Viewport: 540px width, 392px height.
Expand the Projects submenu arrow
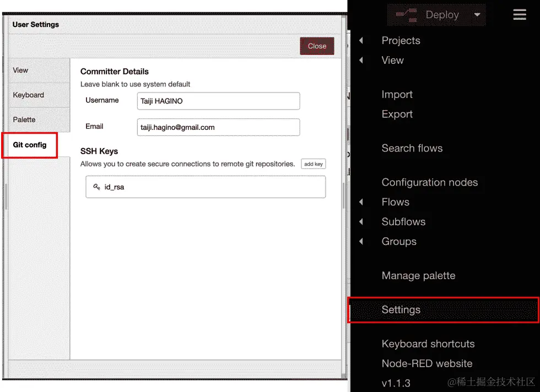pos(361,40)
